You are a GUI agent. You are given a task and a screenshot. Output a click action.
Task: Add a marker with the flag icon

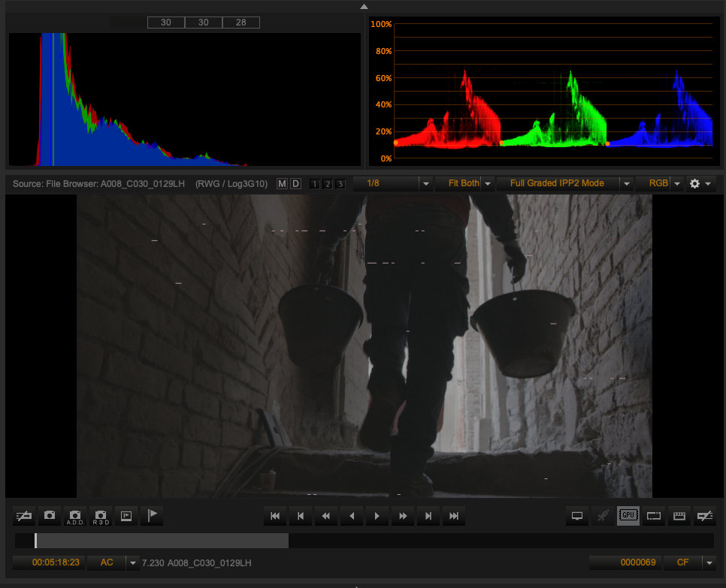pyautogui.click(x=152, y=515)
